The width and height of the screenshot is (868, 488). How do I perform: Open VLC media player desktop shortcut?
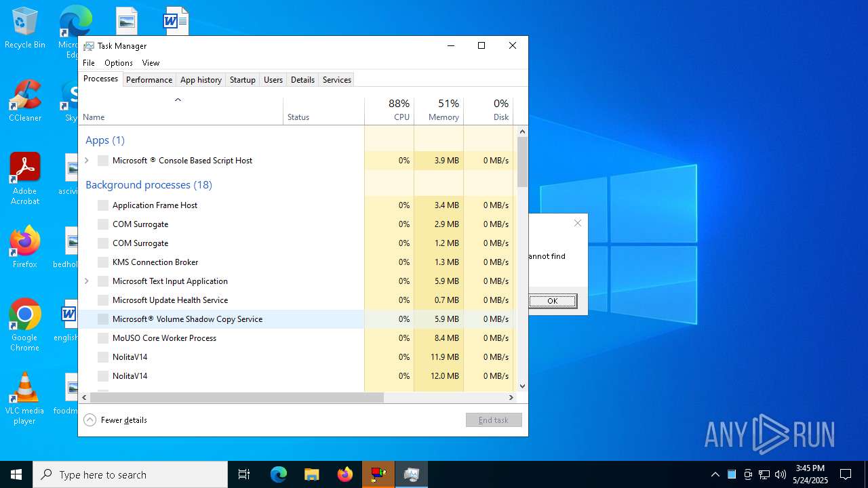[x=25, y=399]
